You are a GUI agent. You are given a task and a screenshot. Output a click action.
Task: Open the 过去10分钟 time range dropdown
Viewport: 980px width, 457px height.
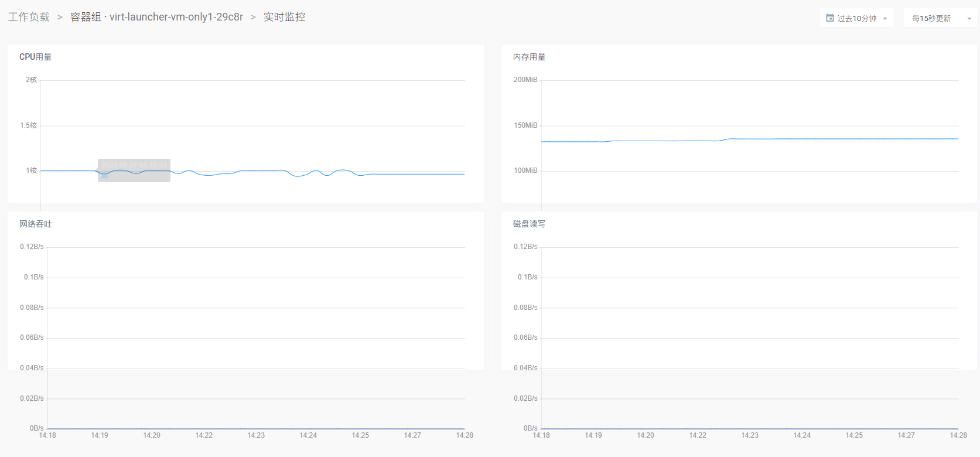[856, 18]
